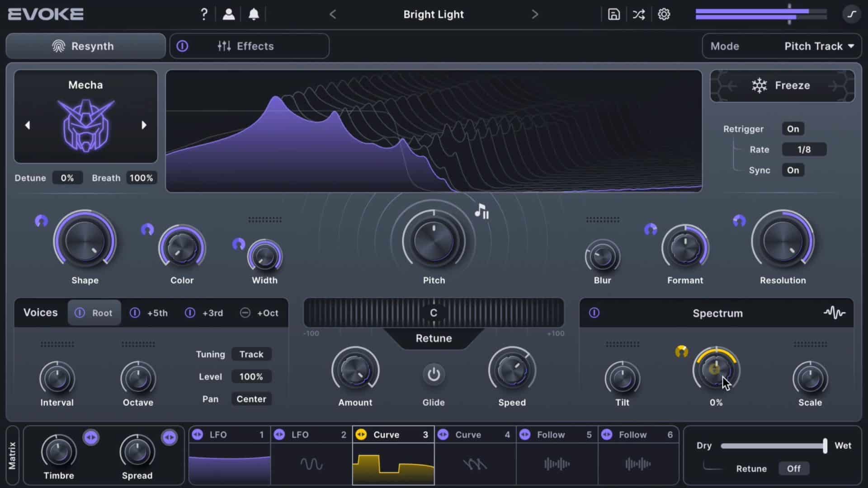The width and height of the screenshot is (868, 488).
Task: Toggle the Glide power button
Action: coord(434,375)
